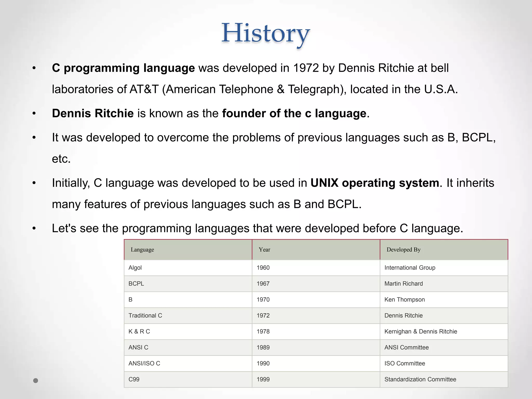Click the Language column header

(x=142, y=250)
